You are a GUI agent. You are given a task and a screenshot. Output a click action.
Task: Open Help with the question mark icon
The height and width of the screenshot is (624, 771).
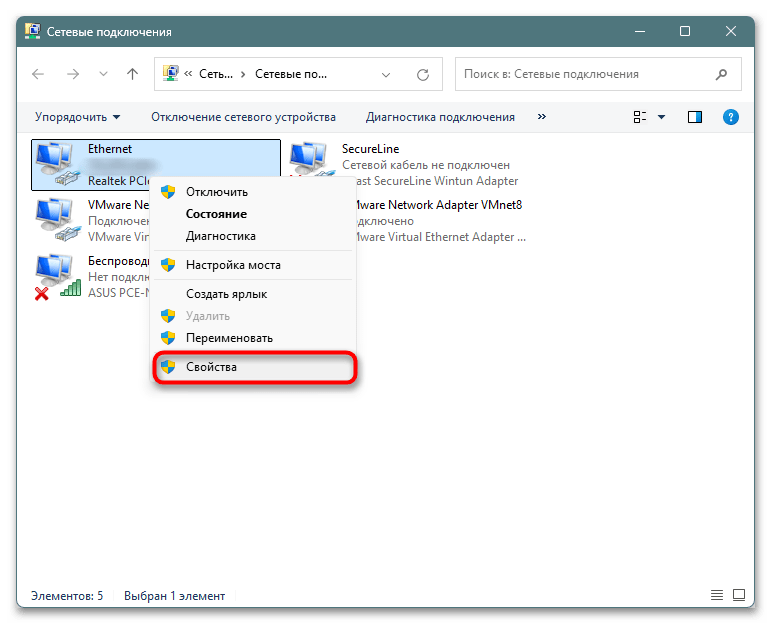pyautogui.click(x=731, y=117)
